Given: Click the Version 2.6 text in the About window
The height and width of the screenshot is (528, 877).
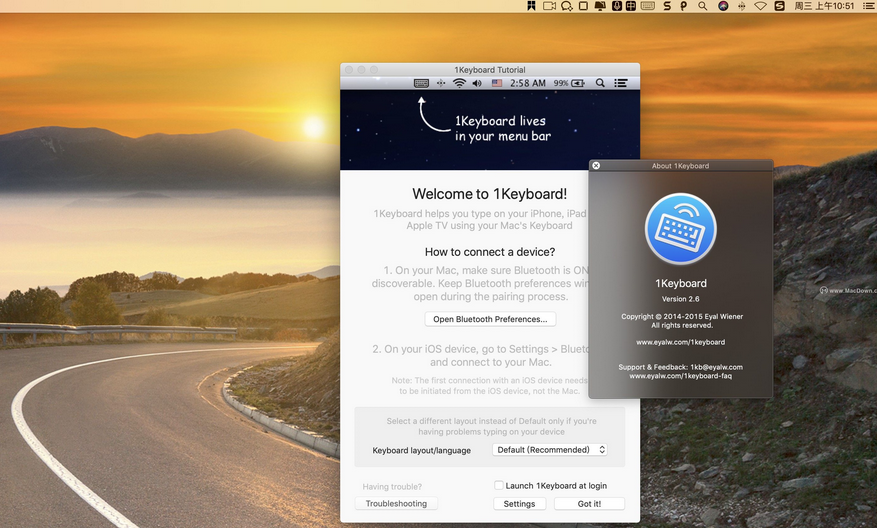Looking at the screenshot, I should pos(681,299).
